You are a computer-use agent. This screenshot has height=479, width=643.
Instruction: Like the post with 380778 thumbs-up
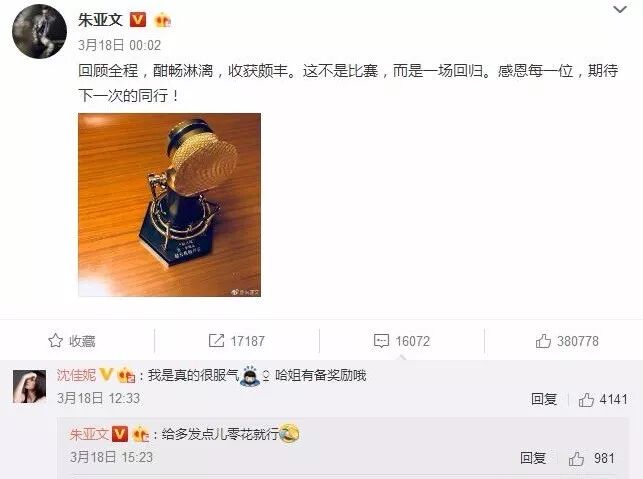point(567,341)
